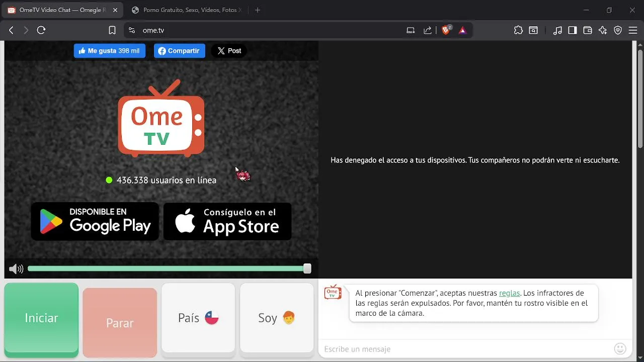Open the Leo AI sparkle icon
Screen dimensions: 644x362
pyautogui.click(x=603, y=30)
